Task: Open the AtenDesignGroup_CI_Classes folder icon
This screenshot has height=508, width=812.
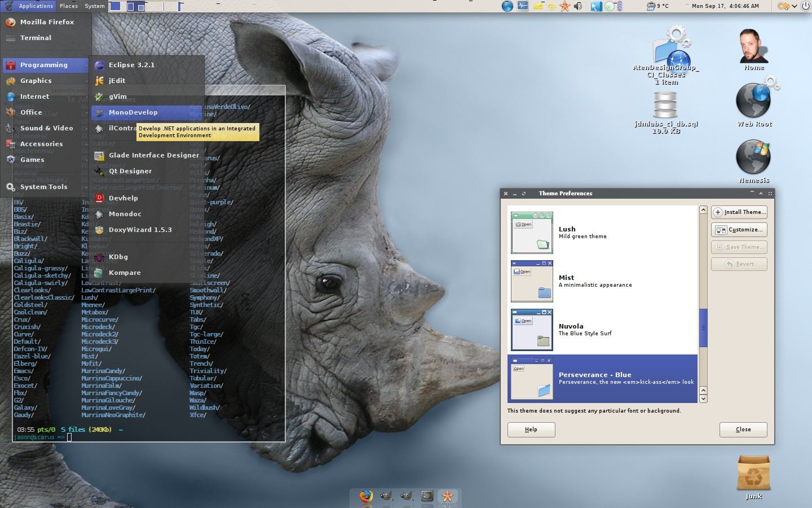Action: [x=666, y=55]
